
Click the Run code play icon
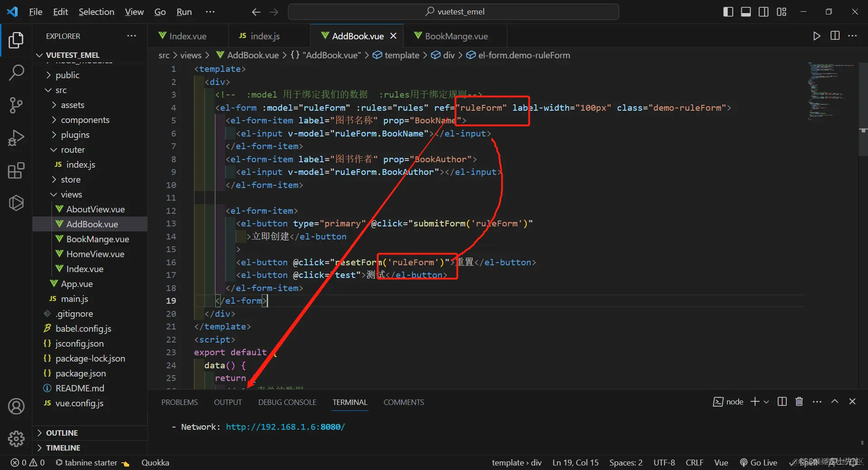(816, 36)
